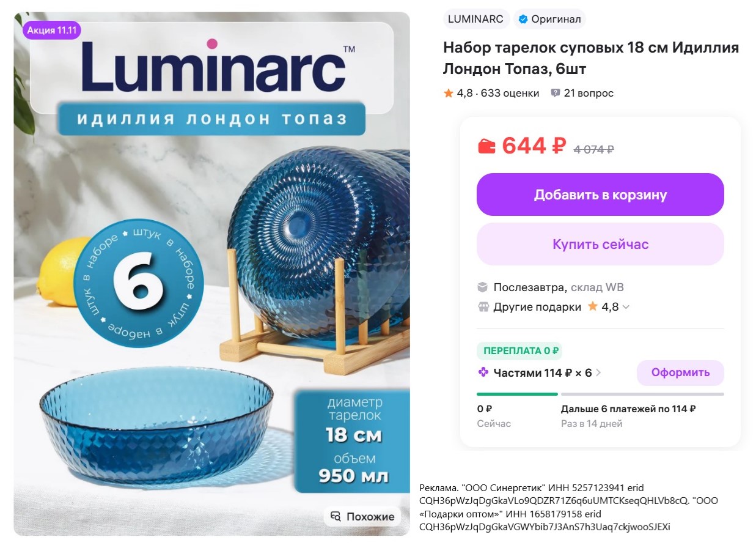Open the Luminarc product main photo

[212, 274]
